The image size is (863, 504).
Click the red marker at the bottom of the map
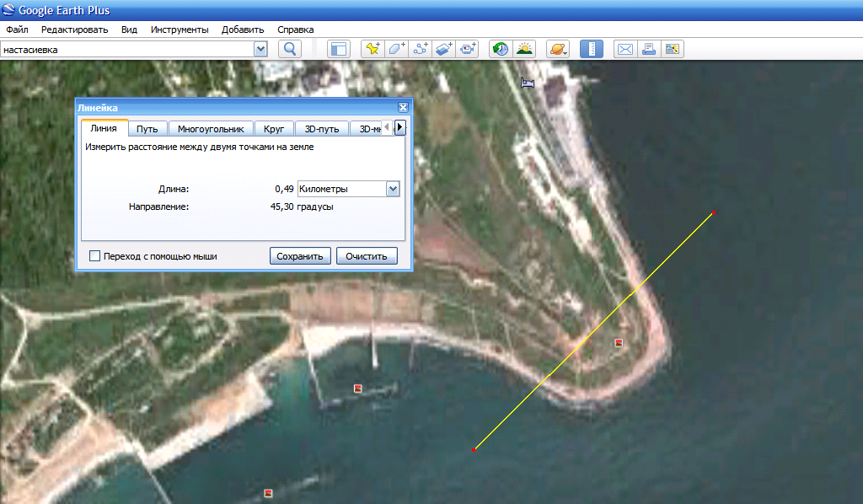(x=268, y=493)
